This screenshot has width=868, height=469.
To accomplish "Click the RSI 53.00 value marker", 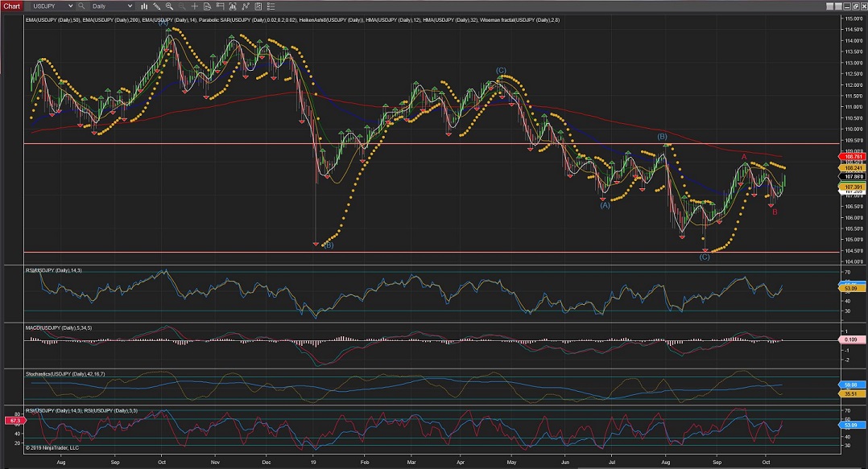I will coord(853,287).
